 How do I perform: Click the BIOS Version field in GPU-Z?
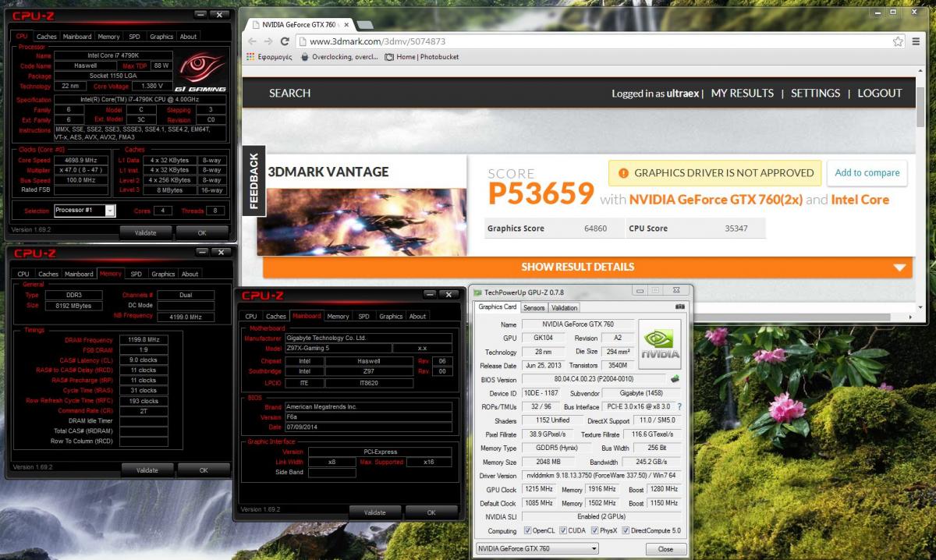594,379
